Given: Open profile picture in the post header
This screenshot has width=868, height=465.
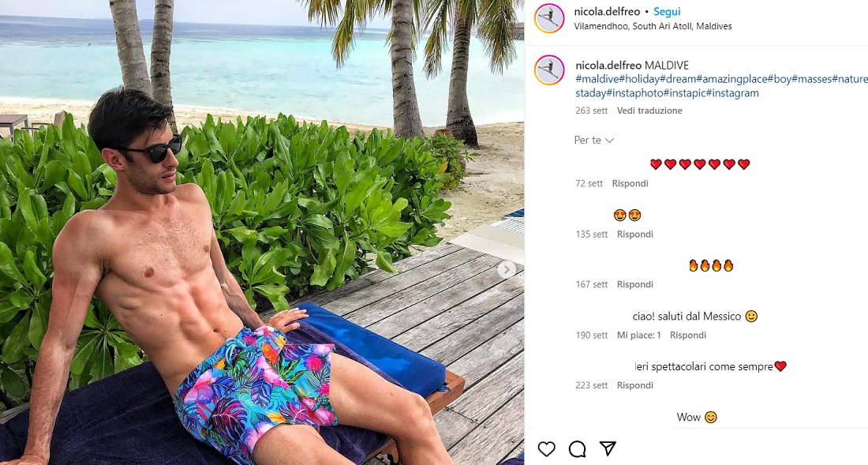Looking at the screenshot, I should coord(549,19).
